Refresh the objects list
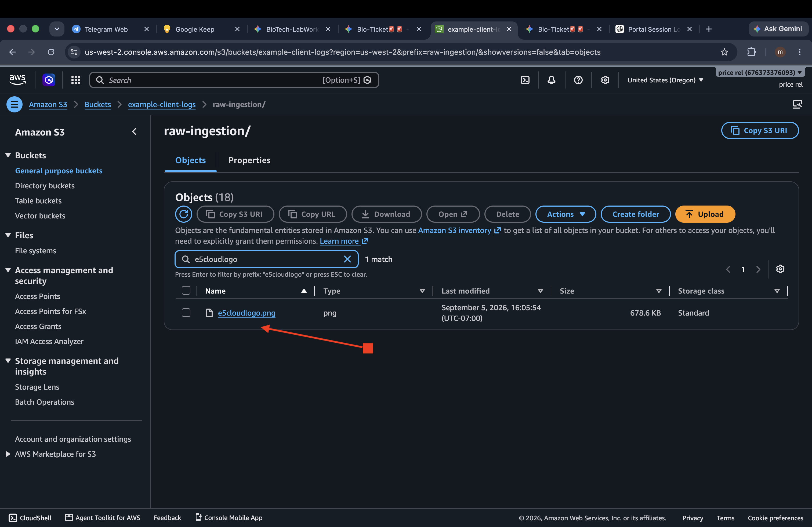Image resolution: width=812 pixels, height=527 pixels. pyautogui.click(x=184, y=214)
